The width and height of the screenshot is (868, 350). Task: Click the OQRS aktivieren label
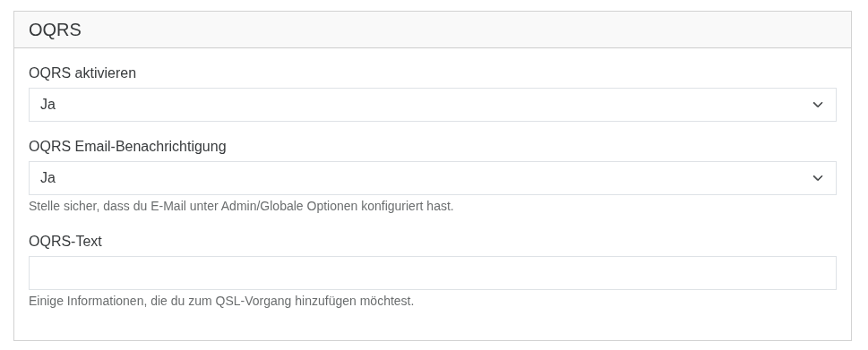[82, 73]
